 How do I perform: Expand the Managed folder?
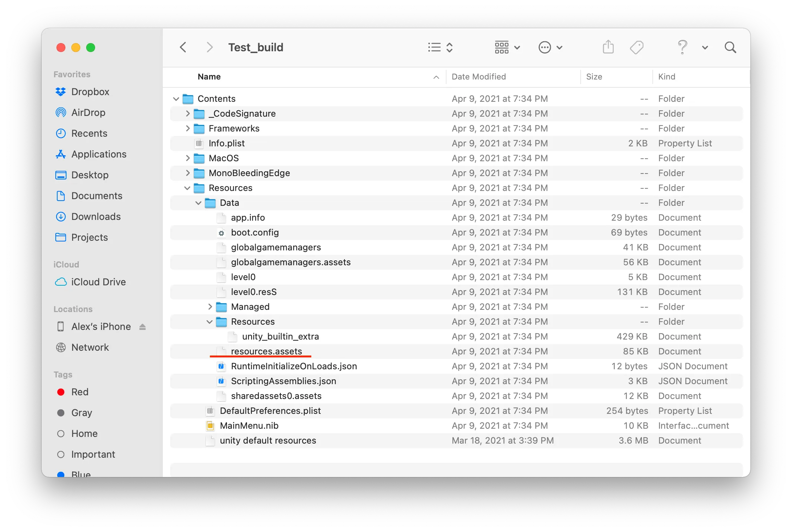click(x=210, y=306)
